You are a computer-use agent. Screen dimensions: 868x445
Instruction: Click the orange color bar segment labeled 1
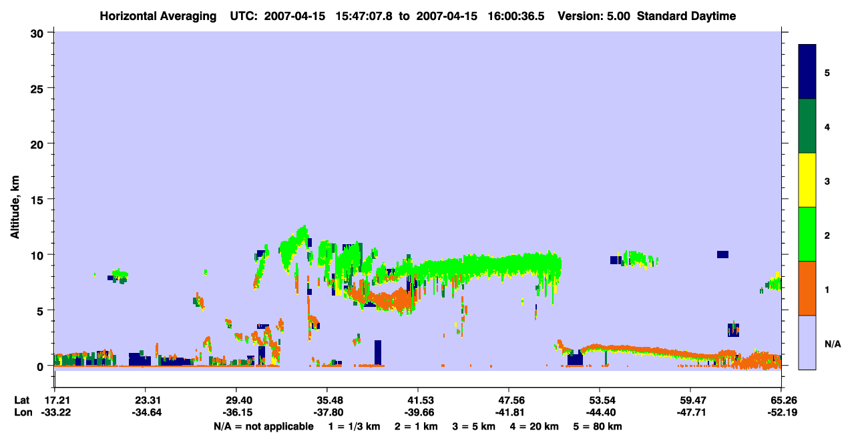(807, 288)
